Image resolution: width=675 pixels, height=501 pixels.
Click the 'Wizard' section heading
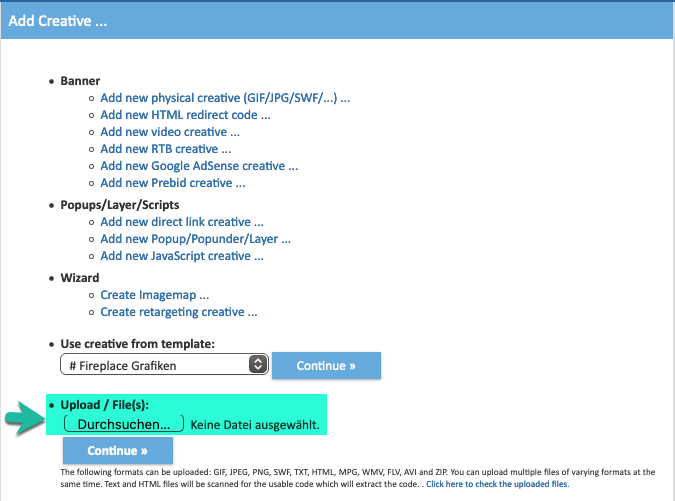pos(80,278)
